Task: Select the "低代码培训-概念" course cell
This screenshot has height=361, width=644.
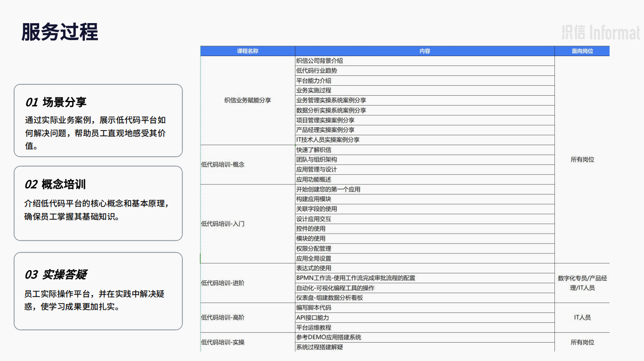Action: click(x=248, y=164)
